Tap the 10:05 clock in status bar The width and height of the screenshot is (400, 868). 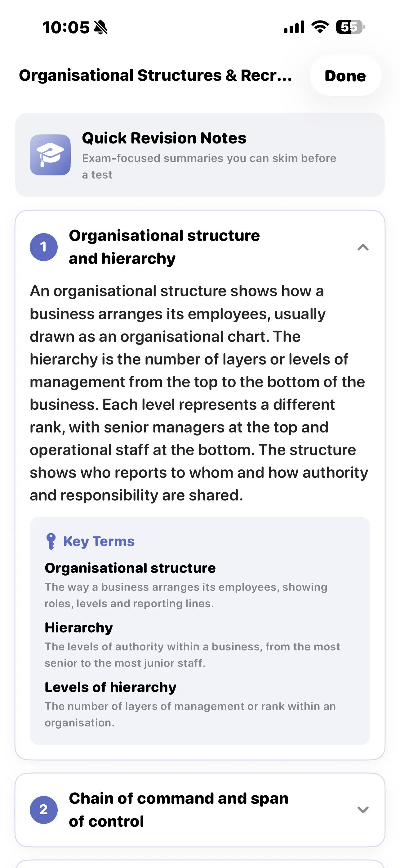(66, 27)
